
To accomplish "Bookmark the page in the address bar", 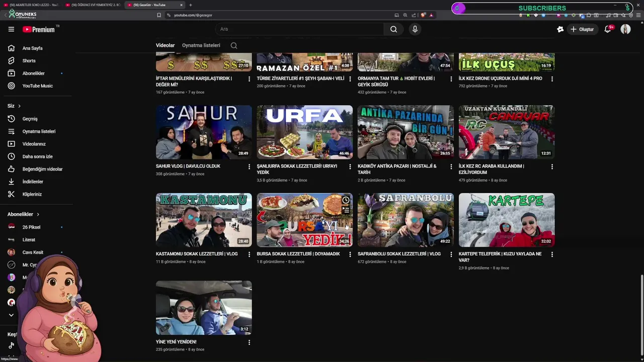I will coord(159,15).
